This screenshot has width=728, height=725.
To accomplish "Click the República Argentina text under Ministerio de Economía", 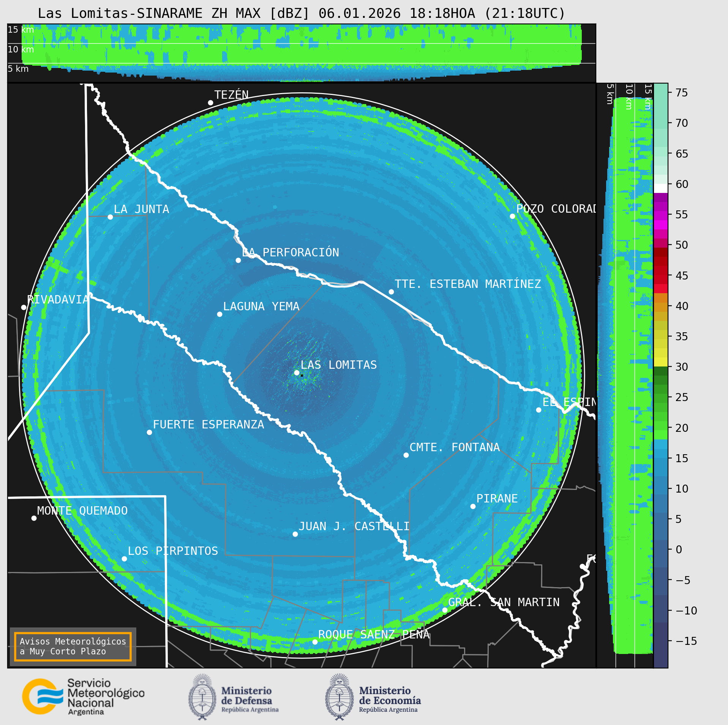I will click(388, 710).
